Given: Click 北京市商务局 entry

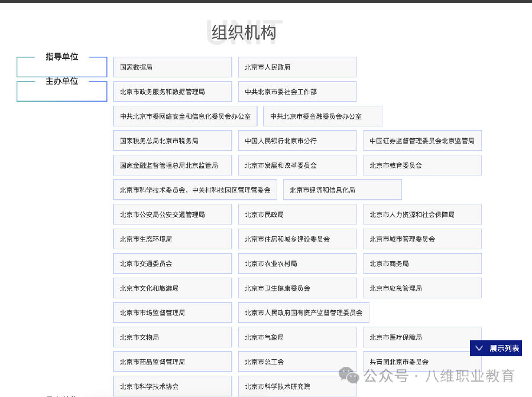Looking at the screenshot, I should (x=422, y=263).
